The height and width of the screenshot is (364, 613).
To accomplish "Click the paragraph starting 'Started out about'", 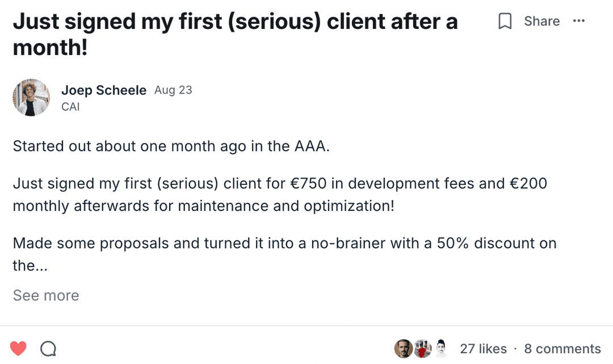I will [x=171, y=146].
